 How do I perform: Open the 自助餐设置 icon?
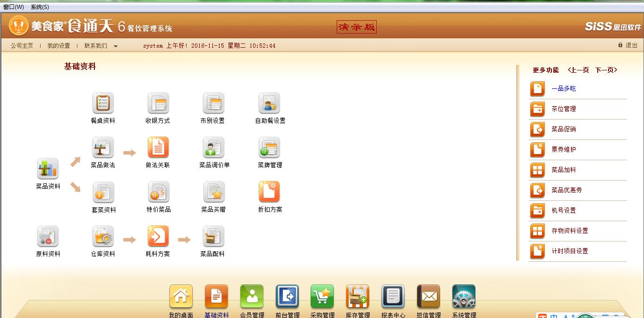(269, 103)
